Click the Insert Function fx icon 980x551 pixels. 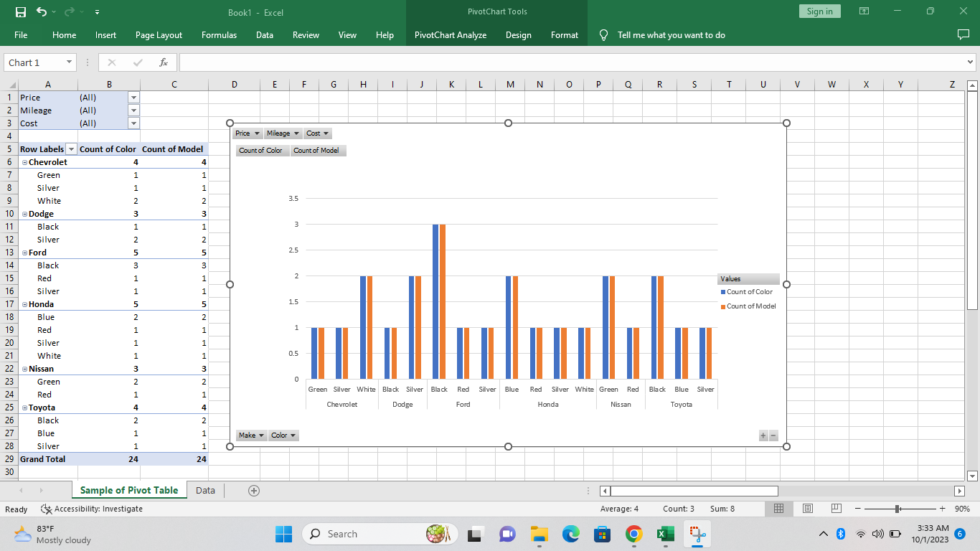(164, 62)
